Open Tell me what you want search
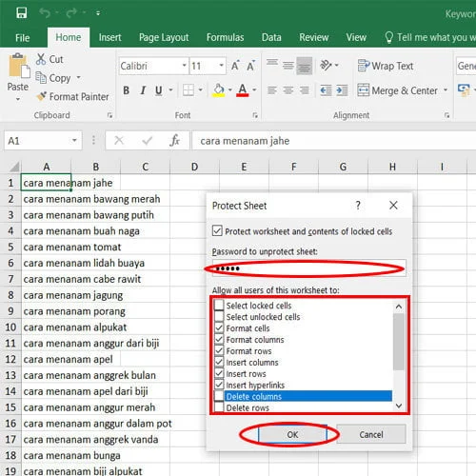The image size is (476, 476). (430, 37)
